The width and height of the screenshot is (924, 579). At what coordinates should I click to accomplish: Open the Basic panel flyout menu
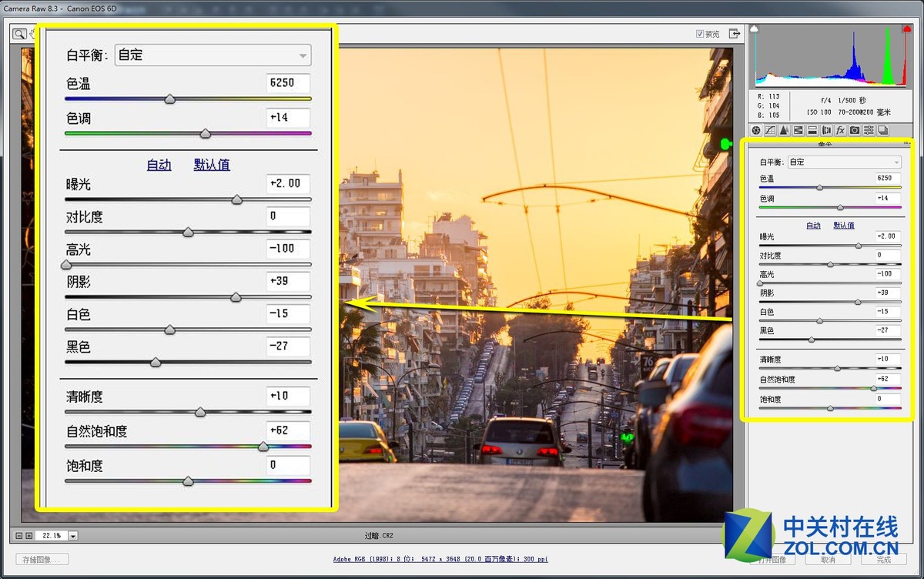(906, 144)
